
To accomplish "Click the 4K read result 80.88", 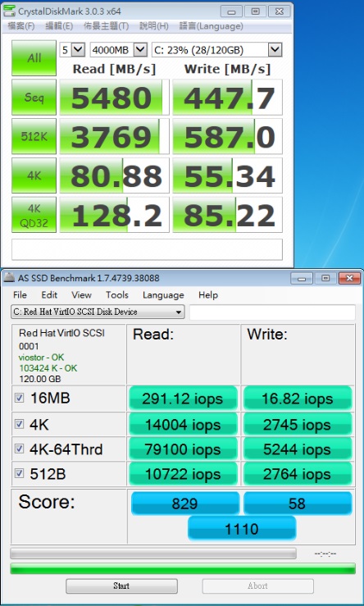I will (x=115, y=175).
